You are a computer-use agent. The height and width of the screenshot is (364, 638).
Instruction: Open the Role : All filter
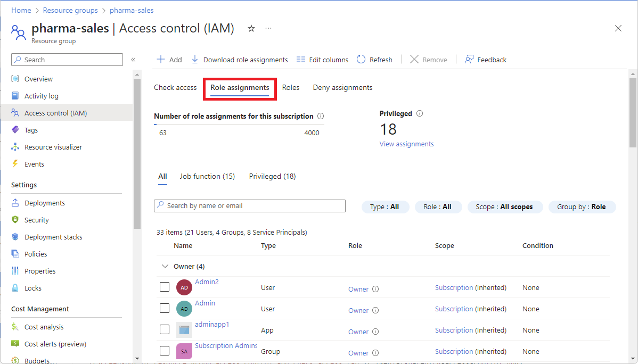click(x=438, y=207)
